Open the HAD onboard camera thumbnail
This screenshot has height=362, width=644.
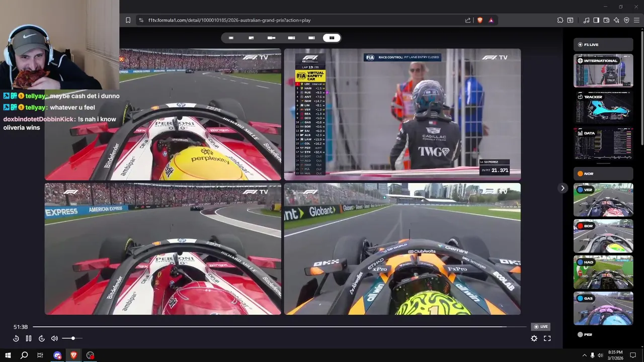tap(603, 272)
